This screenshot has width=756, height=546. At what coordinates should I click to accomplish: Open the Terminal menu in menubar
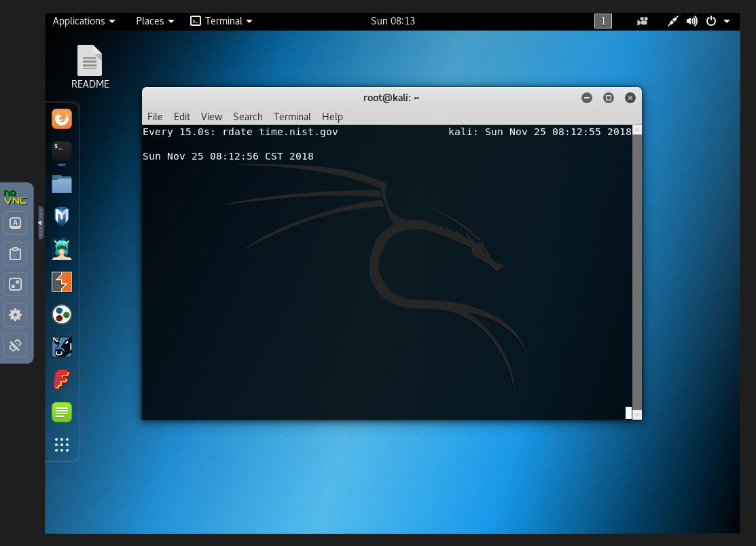point(292,117)
